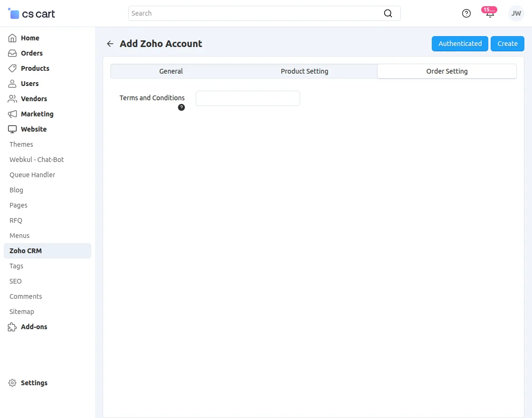Open the help question-mark icon
The width and height of the screenshot is (532, 418).
point(466,13)
